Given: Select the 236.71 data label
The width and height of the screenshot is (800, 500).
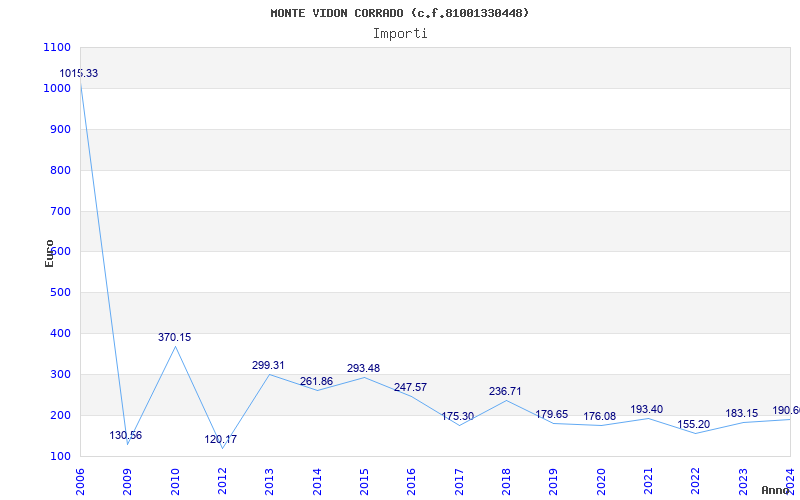Looking at the screenshot, I should click(x=505, y=392).
